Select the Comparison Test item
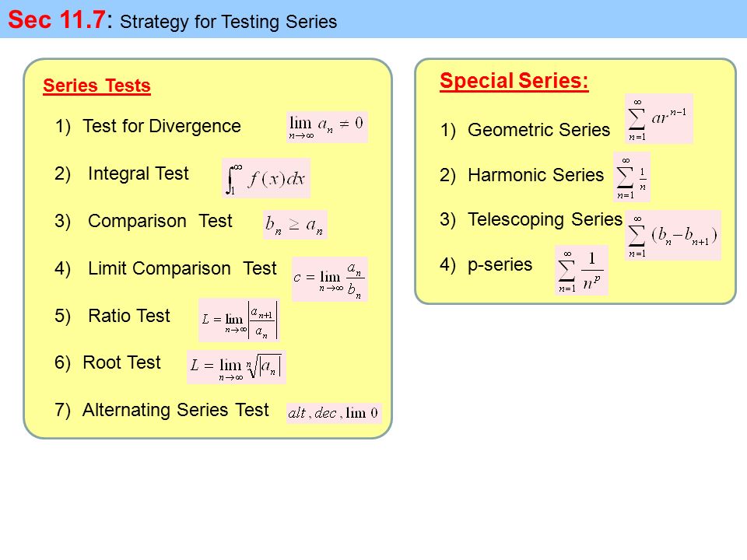The height and width of the screenshot is (560, 747). (143, 221)
